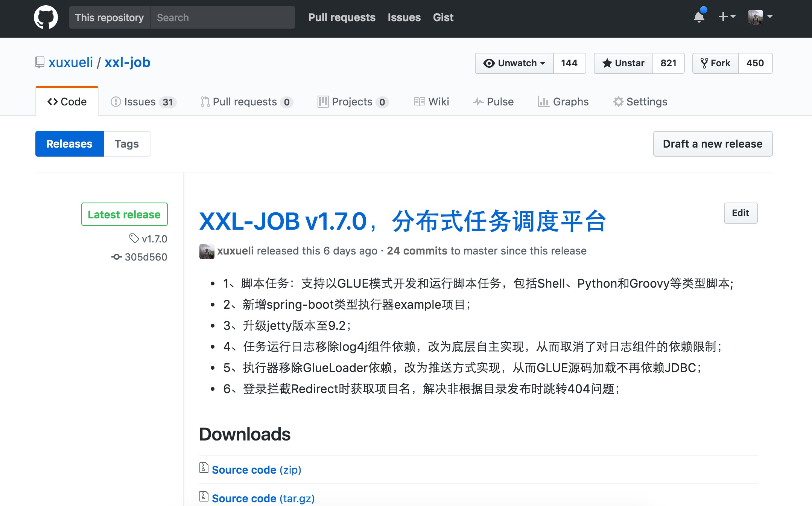812x506 pixels.
Task: Open the Settings tab with the gear icon
Action: 640,102
